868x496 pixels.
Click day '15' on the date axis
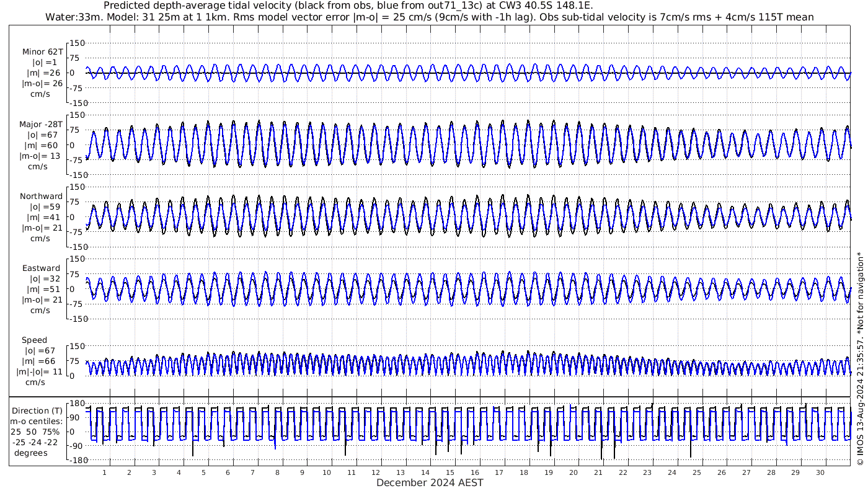[450, 472]
